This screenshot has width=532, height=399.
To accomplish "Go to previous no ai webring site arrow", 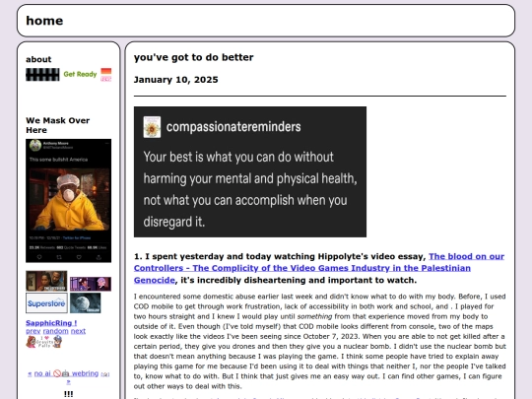I will 30,374.
